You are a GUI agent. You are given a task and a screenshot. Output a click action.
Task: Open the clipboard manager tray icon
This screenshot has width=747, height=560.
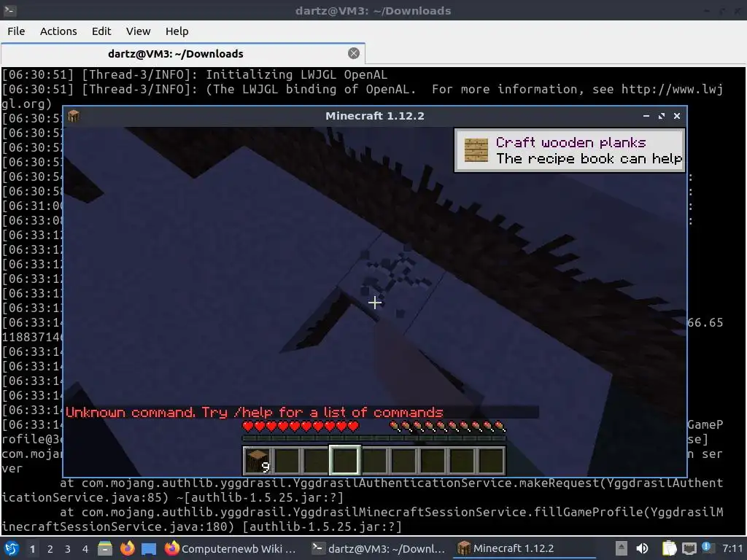669,548
